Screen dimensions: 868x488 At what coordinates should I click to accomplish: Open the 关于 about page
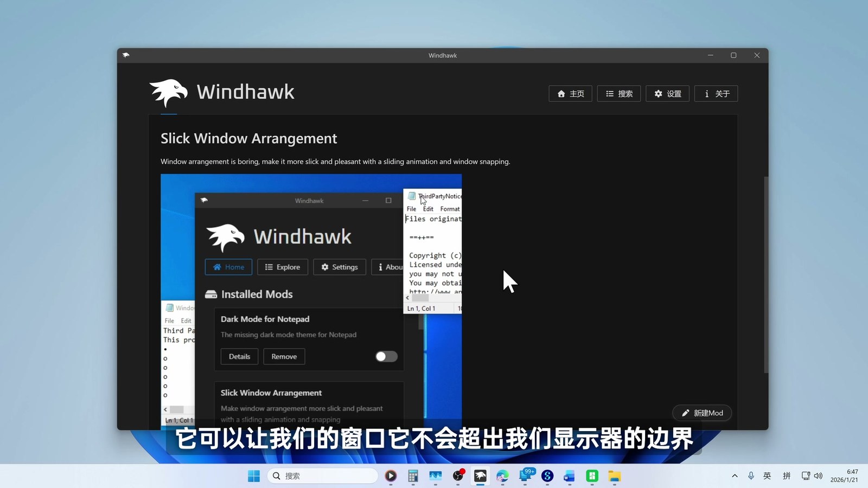[x=716, y=94]
